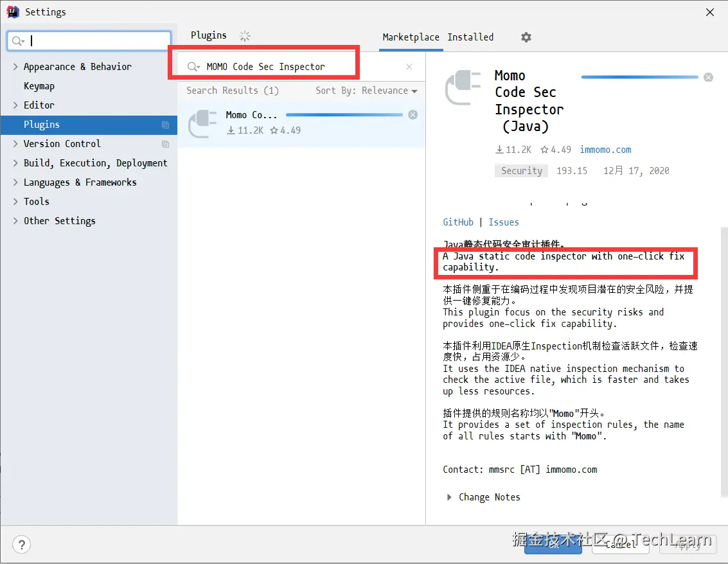Click the settings search magnifier icon
The image size is (728, 564).
click(17, 41)
